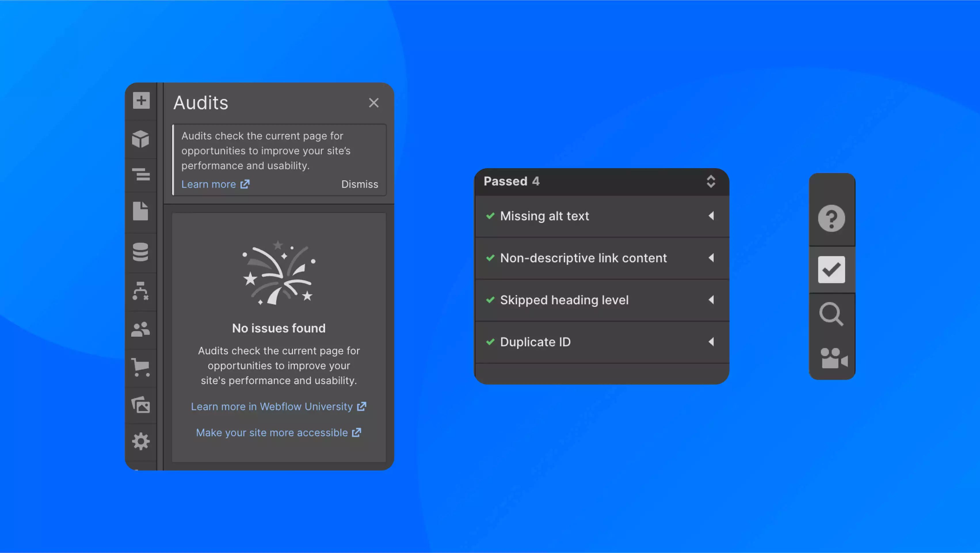The width and height of the screenshot is (980, 553).
Task: Open the Settings gear panel
Action: 141,442
